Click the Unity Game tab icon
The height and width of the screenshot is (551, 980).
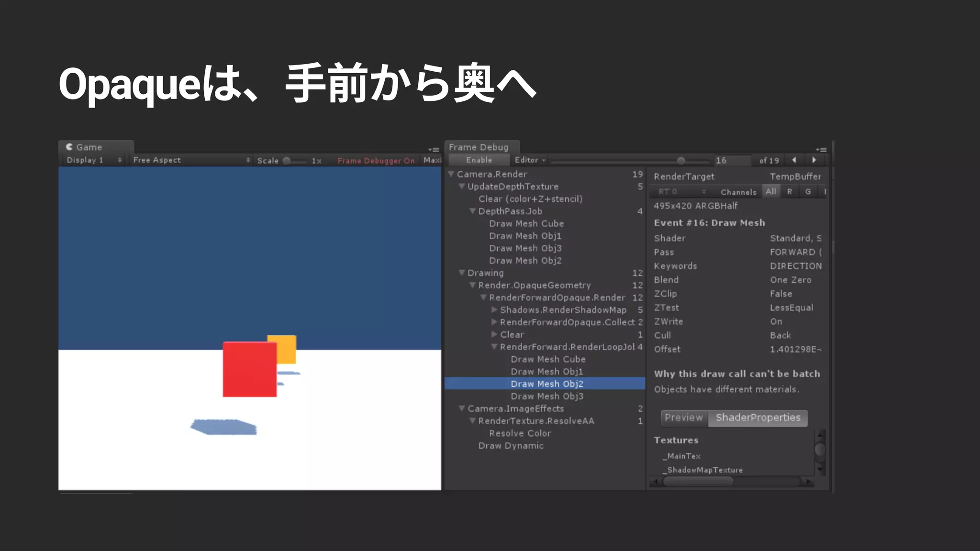point(69,147)
